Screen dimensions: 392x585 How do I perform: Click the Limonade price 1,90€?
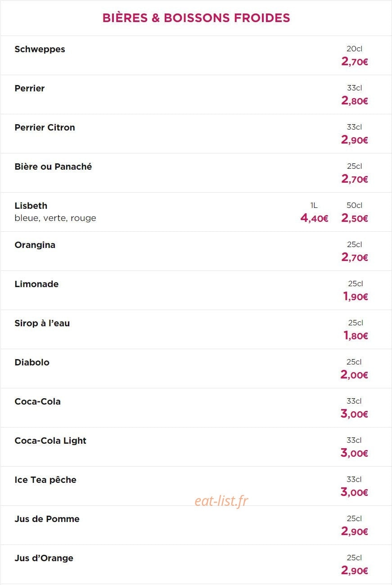click(x=356, y=297)
